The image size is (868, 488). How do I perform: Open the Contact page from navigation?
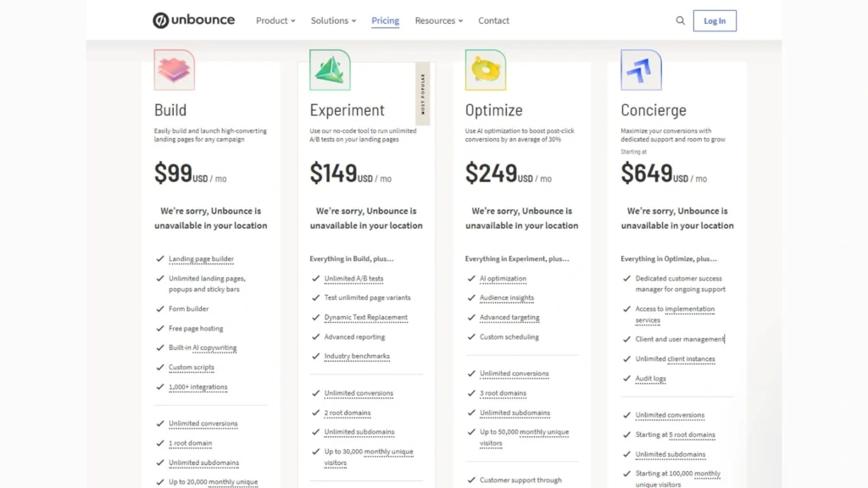click(493, 20)
